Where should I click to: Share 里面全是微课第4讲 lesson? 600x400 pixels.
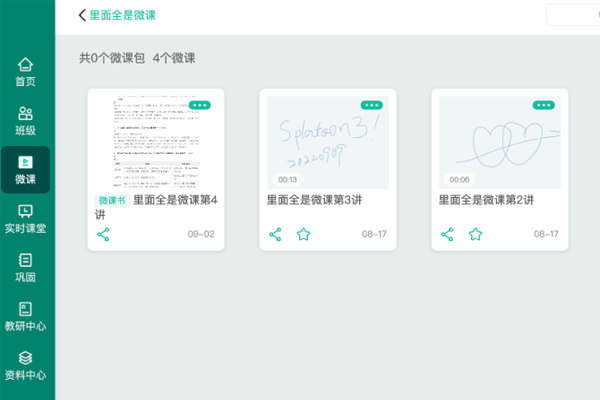[x=103, y=234]
